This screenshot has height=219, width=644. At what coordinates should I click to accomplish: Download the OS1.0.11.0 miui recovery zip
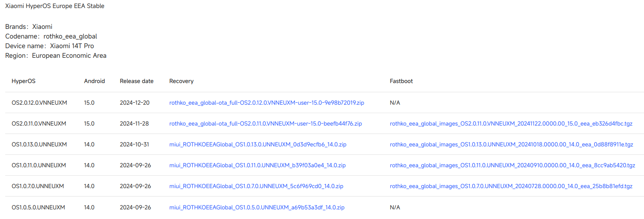pos(257,165)
